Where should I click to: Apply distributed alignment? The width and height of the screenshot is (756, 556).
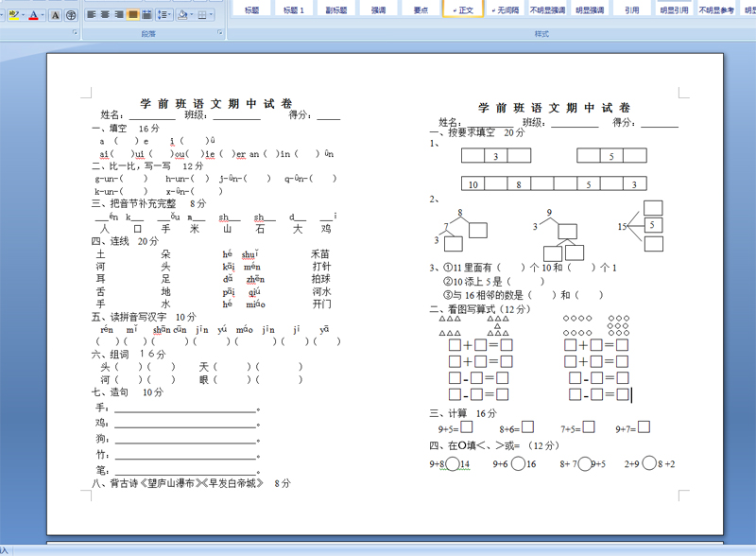click(147, 15)
